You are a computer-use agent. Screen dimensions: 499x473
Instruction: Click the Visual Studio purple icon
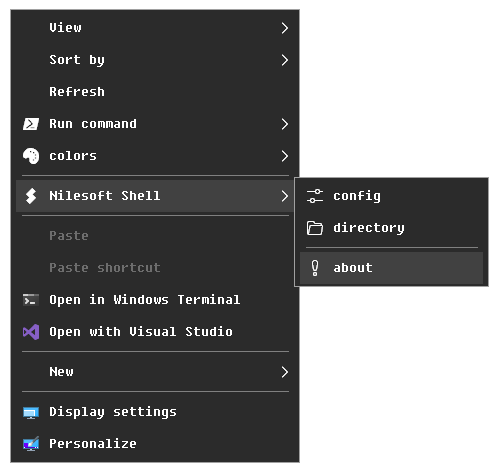tap(31, 332)
